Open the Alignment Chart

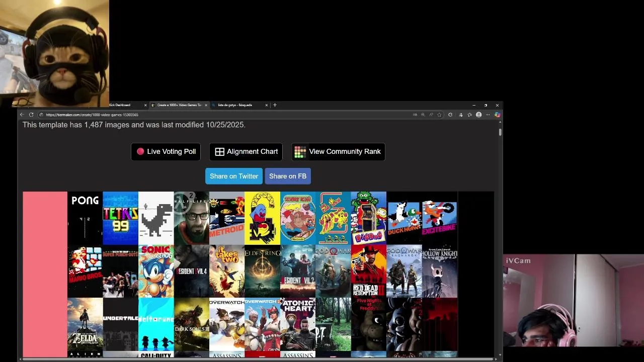coord(246,151)
